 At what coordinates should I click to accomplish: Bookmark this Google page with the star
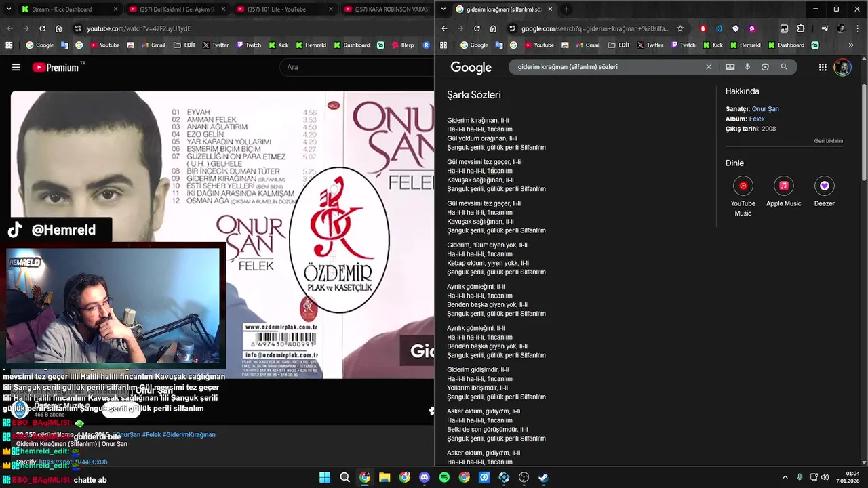tap(680, 28)
